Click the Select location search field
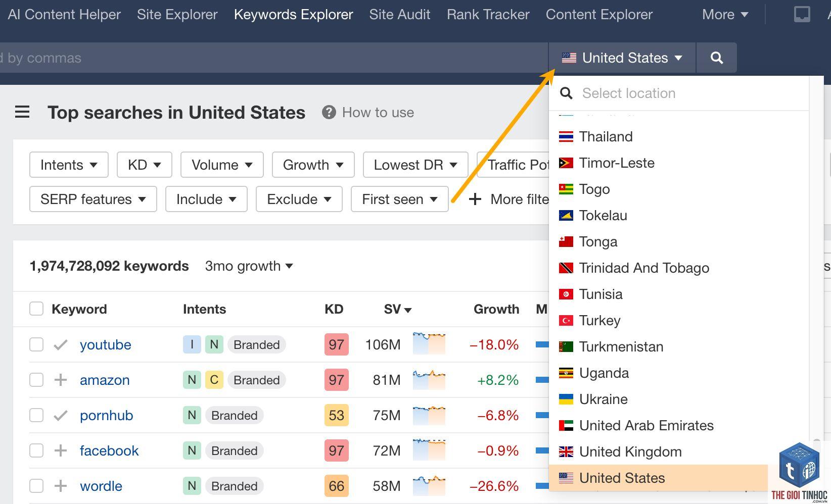The height and width of the screenshot is (504, 831). (x=679, y=93)
